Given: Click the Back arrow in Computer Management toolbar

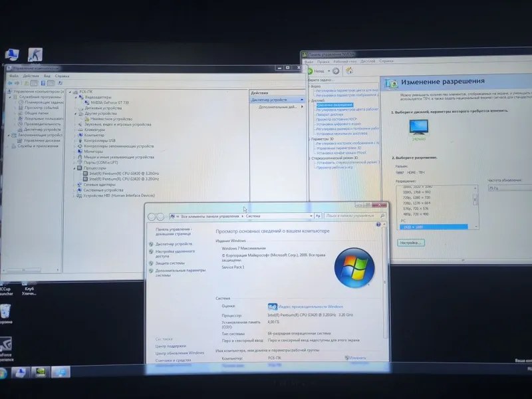Looking at the screenshot, I should coord(10,83).
